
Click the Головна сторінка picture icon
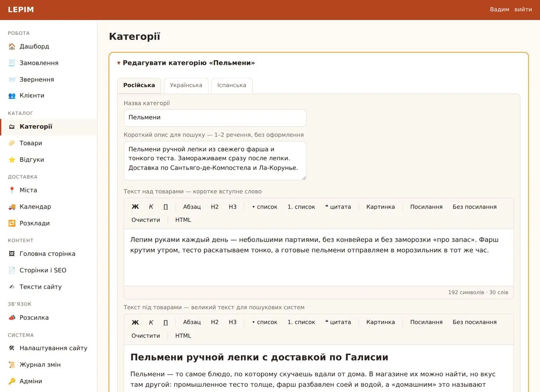pos(12,253)
